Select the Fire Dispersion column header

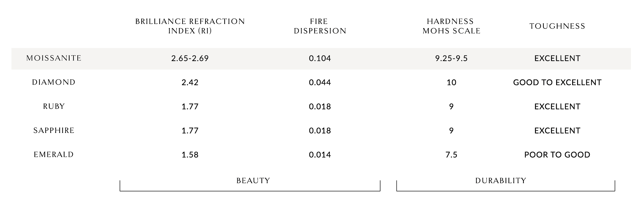(x=320, y=26)
